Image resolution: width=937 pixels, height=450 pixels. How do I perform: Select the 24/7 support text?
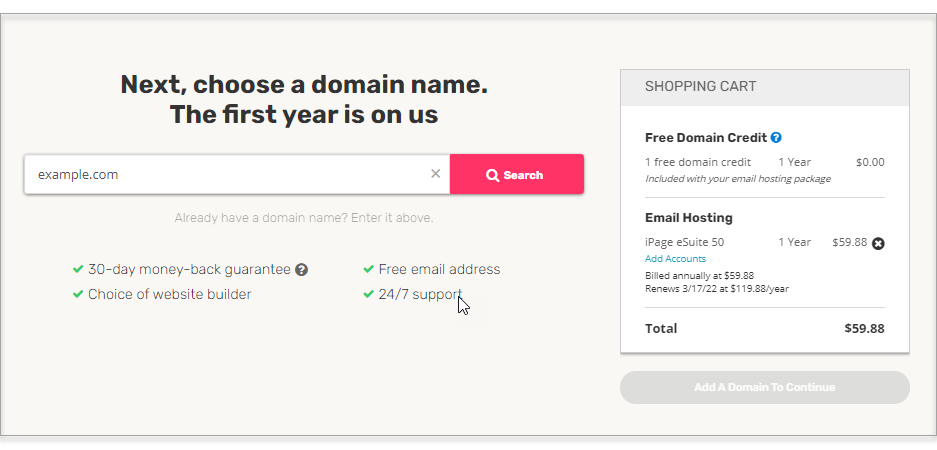420,294
